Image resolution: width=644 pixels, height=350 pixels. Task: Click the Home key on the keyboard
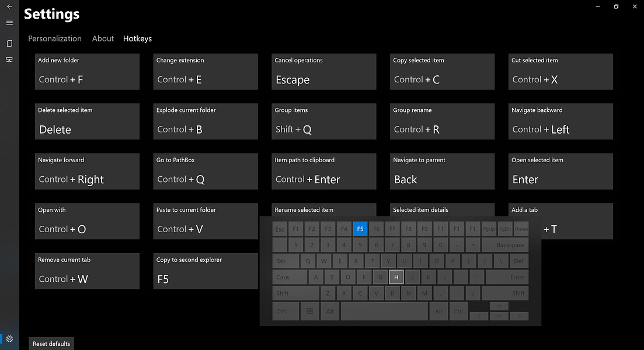click(x=521, y=229)
